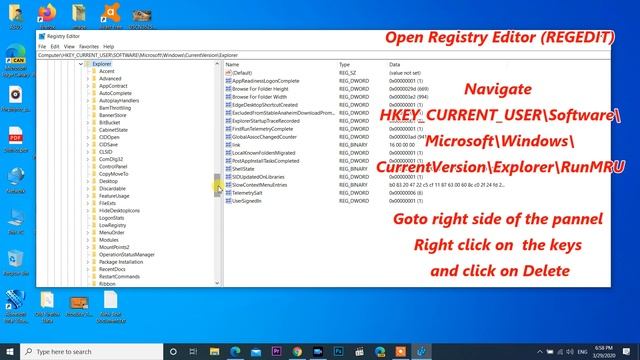Expand the AutoplayHandlers key
The width and height of the screenshot is (640, 360).
click(88, 101)
